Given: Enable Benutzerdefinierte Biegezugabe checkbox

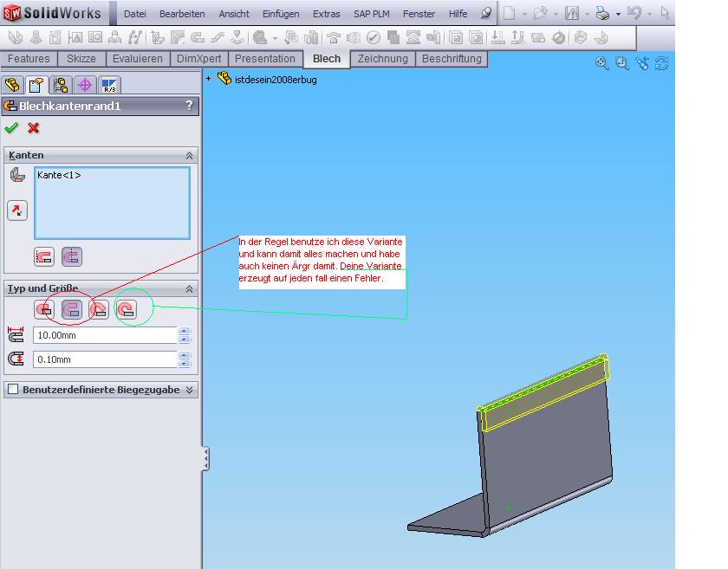Looking at the screenshot, I should tap(13, 390).
